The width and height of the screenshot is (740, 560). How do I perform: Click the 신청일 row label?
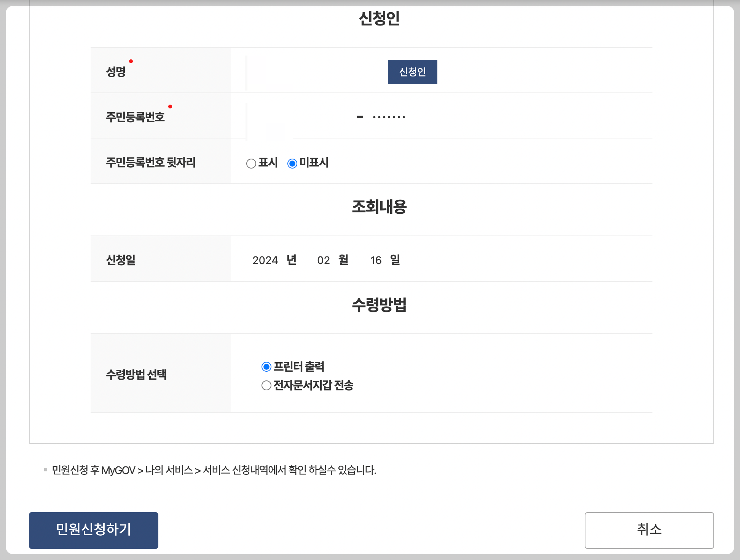(121, 260)
